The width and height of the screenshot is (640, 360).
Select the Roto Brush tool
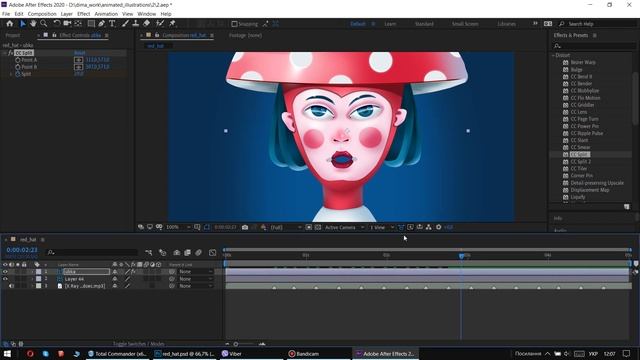click(x=160, y=24)
